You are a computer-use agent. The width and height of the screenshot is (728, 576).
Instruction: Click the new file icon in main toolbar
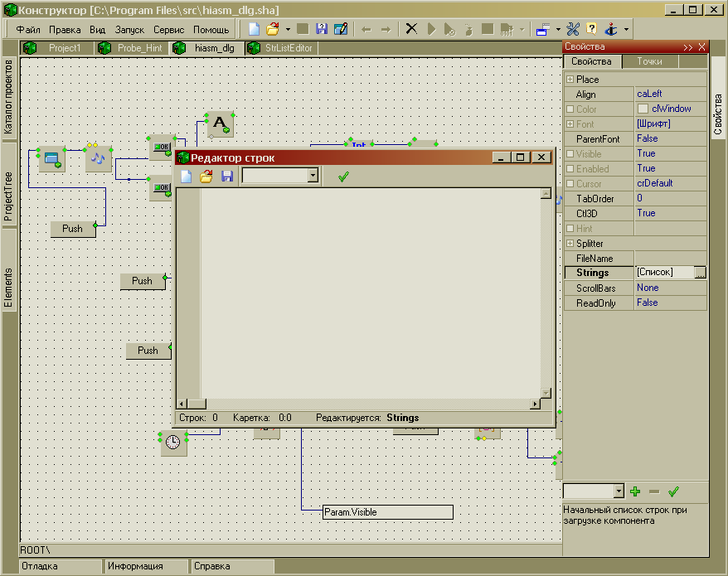254,29
